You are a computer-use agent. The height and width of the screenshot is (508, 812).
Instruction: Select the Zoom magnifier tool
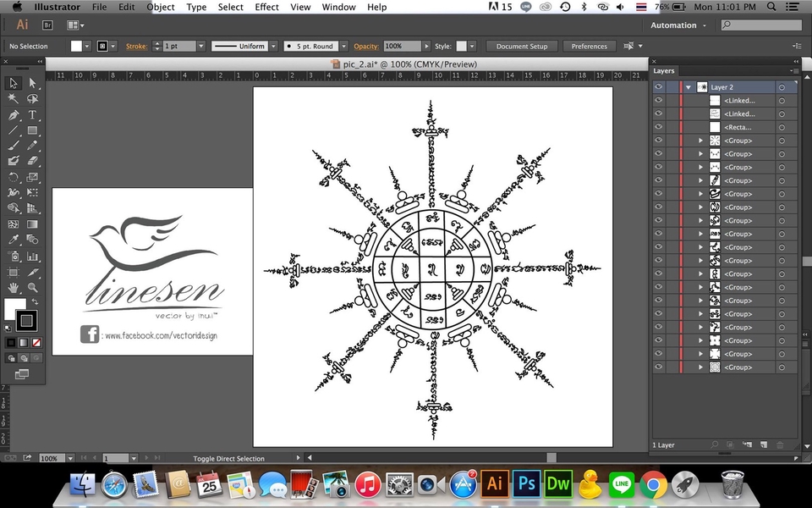[33, 287]
